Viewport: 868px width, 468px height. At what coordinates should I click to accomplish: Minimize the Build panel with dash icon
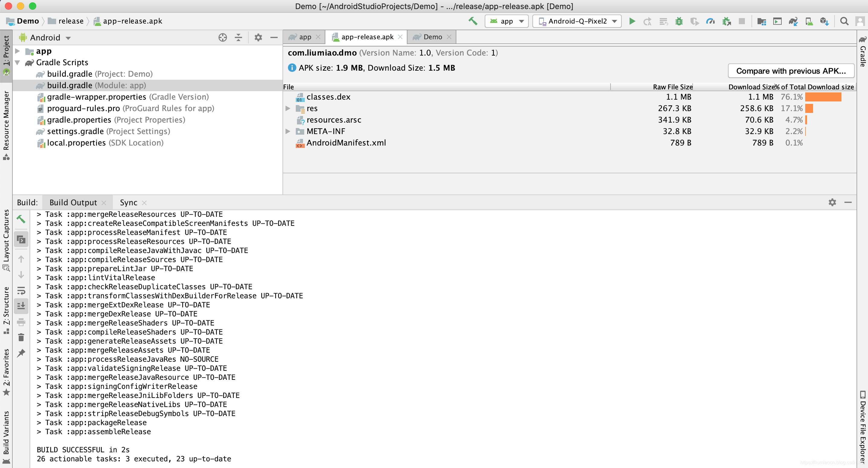click(848, 202)
